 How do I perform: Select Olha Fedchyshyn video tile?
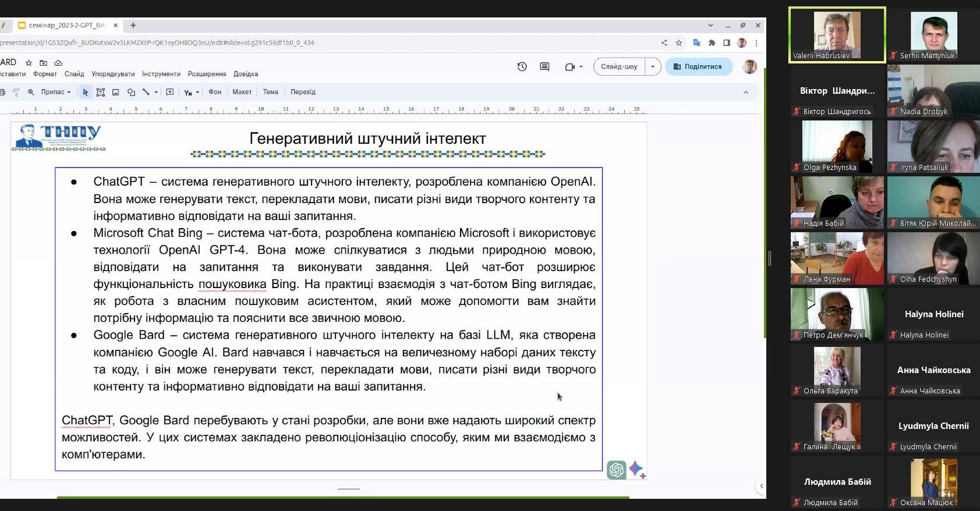(934, 258)
